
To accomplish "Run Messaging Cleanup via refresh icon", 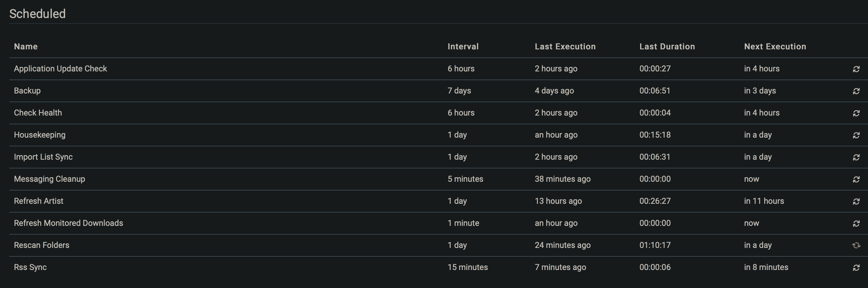I will (856, 179).
